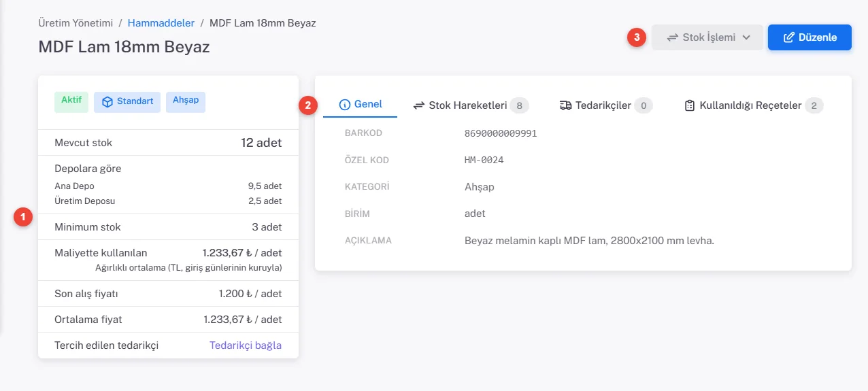Open the Genel tab
This screenshot has width=868, height=391.
pos(361,105)
